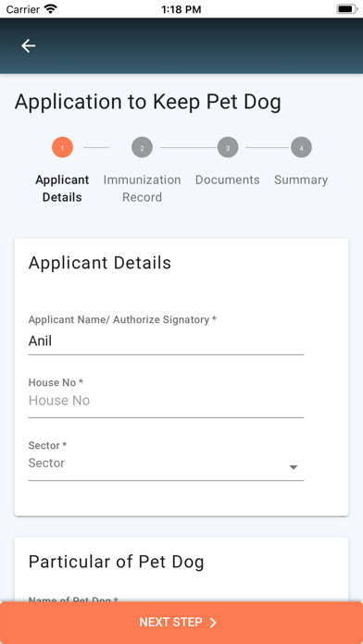Tap the Wi-Fi status icon

(x=51, y=9)
